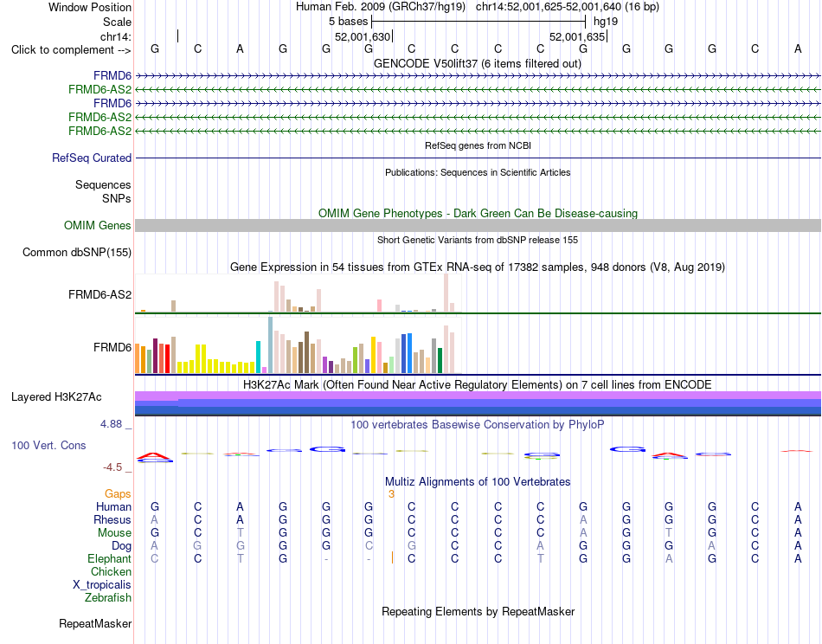Click the 4.88 conservation maximum value

(111, 424)
